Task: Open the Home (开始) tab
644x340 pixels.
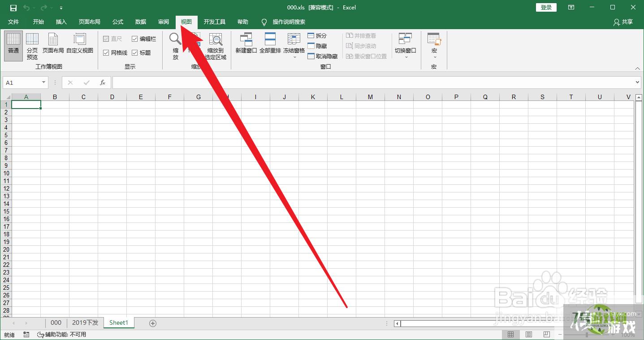Action: point(39,22)
